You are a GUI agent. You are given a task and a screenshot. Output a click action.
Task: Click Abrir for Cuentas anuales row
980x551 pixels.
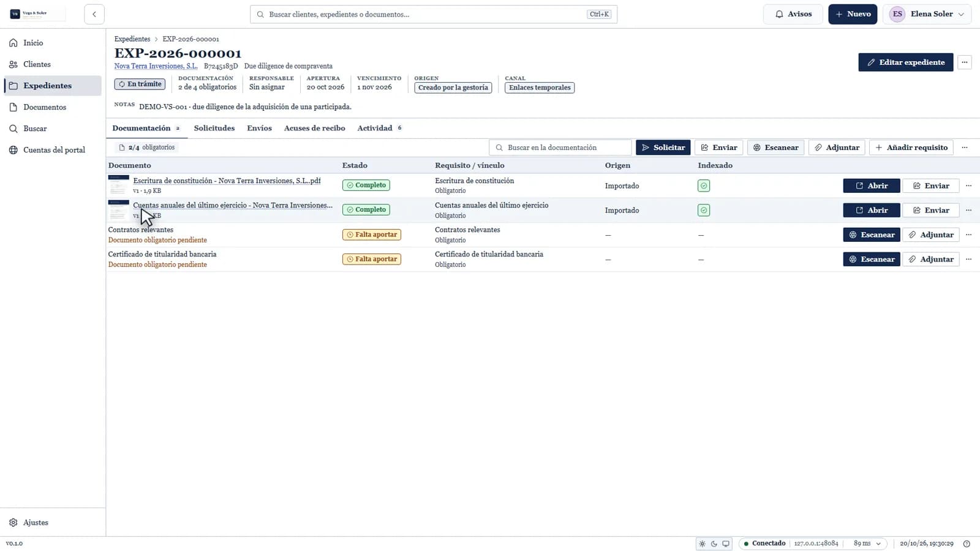872,210
